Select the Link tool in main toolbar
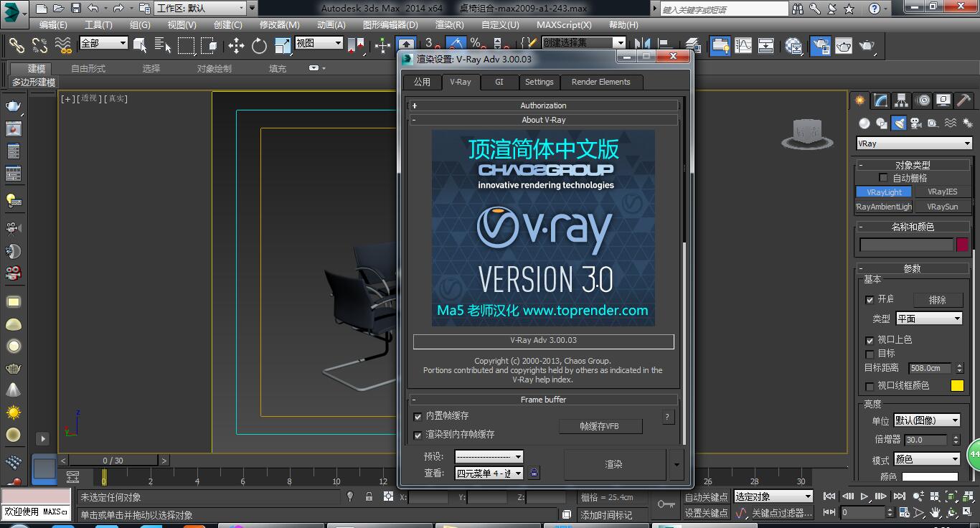The height and width of the screenshot is (528, 980). (17, 45)
